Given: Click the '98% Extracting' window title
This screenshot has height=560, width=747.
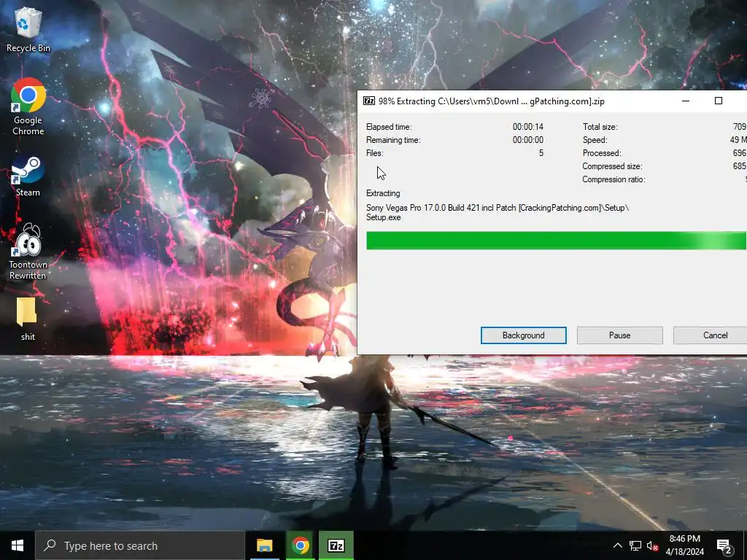Looking at the screenshot, I should (491, 101).
